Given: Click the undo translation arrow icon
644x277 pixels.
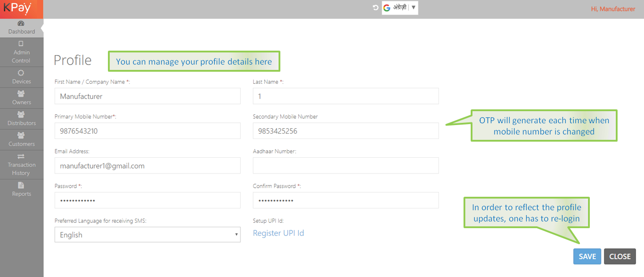Looking at the screenshot, I should (x=376, y=8).
